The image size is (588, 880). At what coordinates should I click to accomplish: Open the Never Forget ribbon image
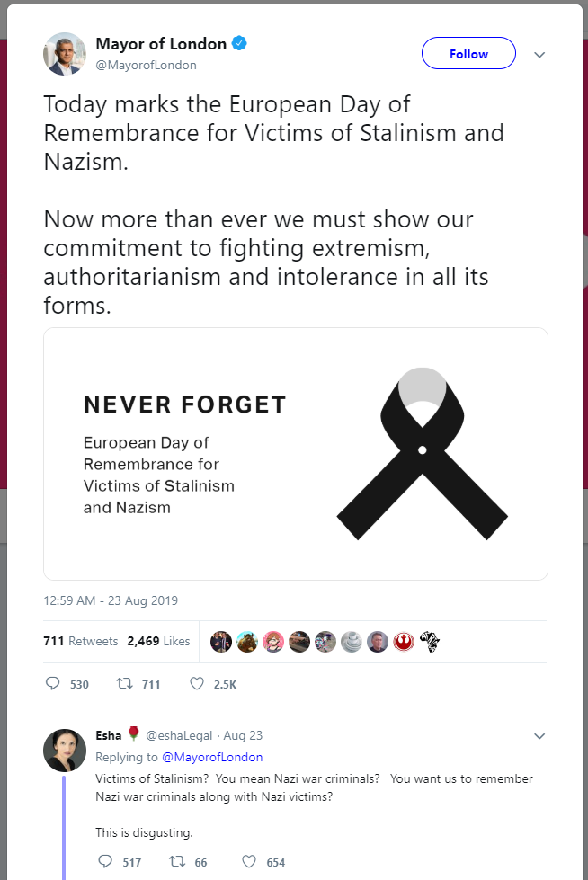296,453
